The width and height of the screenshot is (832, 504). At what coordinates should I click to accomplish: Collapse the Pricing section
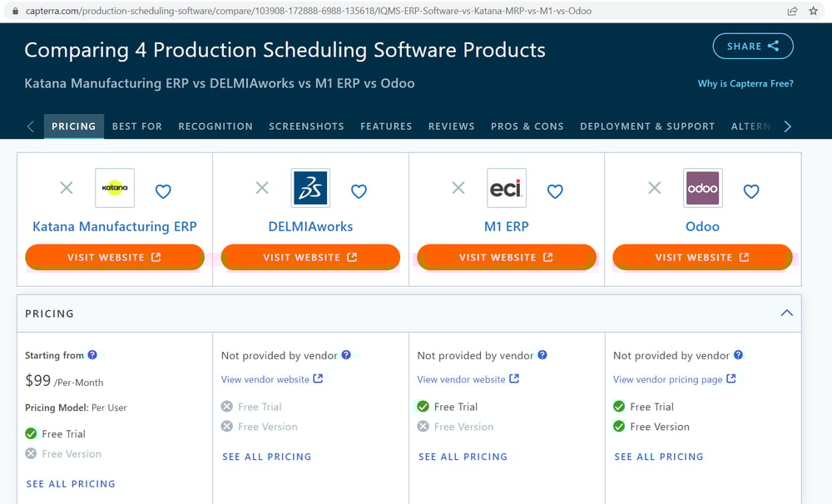click(x=786, y=314)
